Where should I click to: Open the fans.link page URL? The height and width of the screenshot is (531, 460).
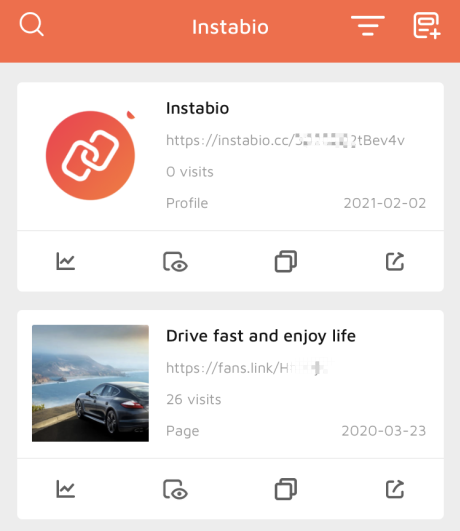tap(247, 368)
